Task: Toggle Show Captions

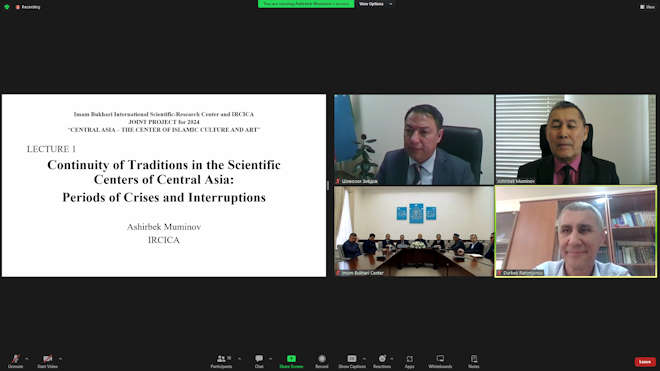Action: 352,361
